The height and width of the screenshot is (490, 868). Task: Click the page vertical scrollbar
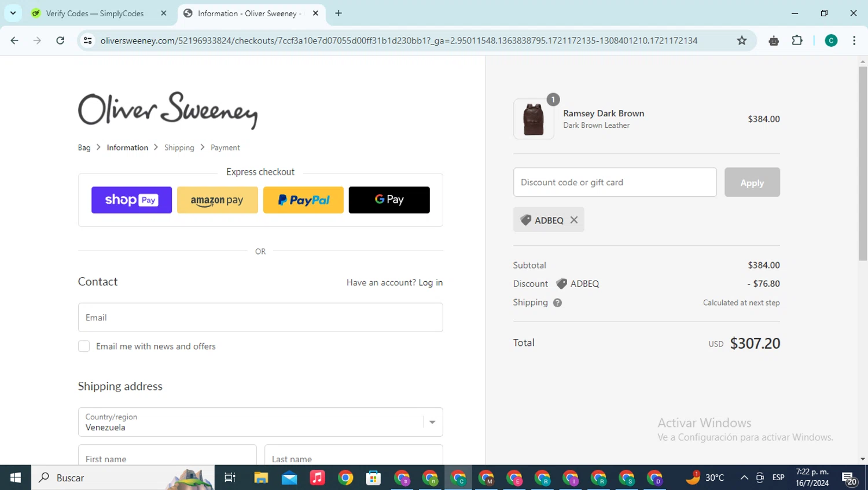click(x=863, y=163)
